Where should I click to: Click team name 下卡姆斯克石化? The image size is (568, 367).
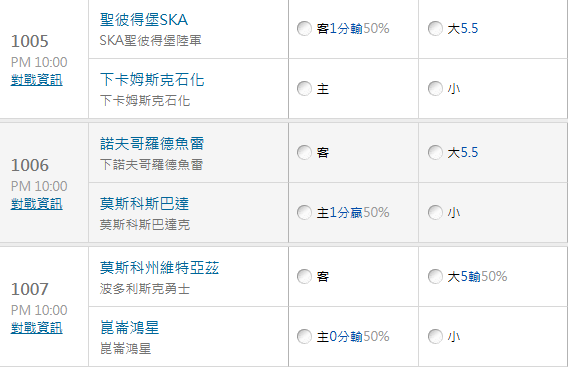152,79
